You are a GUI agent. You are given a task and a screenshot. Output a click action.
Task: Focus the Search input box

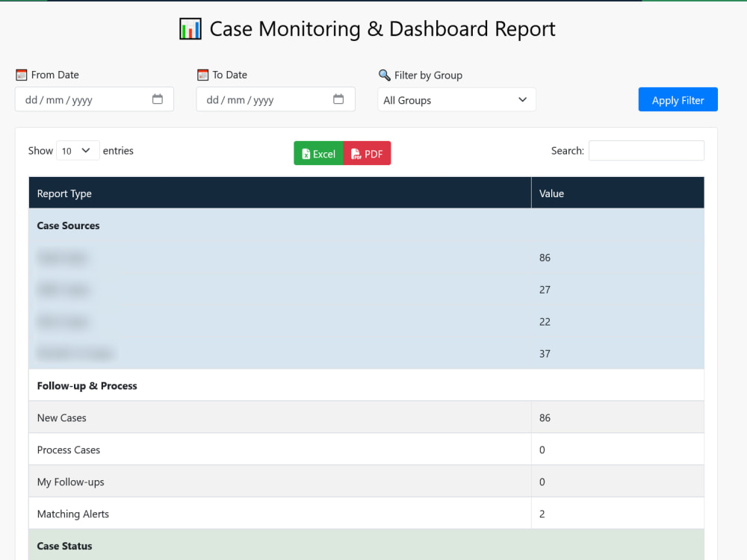(x=646, y=151)
